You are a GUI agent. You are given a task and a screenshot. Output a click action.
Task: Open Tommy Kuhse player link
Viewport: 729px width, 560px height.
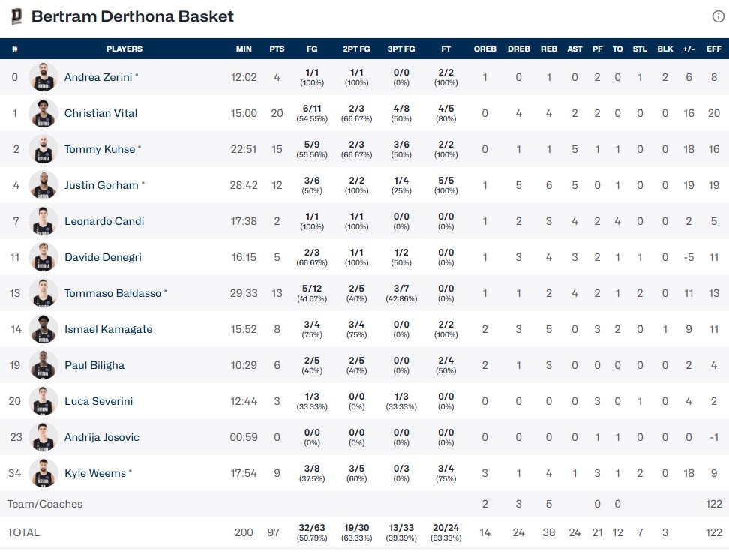pyautogui.click(x=100, y=149)
